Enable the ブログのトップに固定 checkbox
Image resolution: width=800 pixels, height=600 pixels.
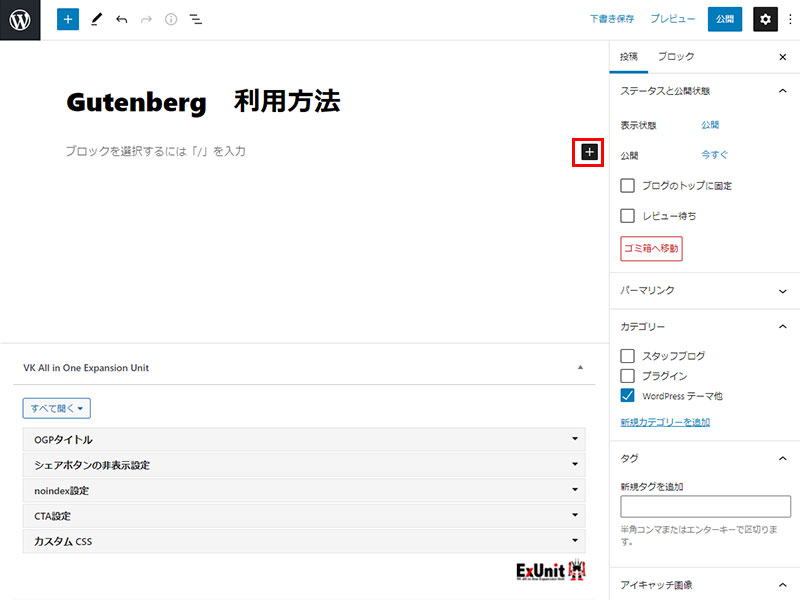click(628, 186)
